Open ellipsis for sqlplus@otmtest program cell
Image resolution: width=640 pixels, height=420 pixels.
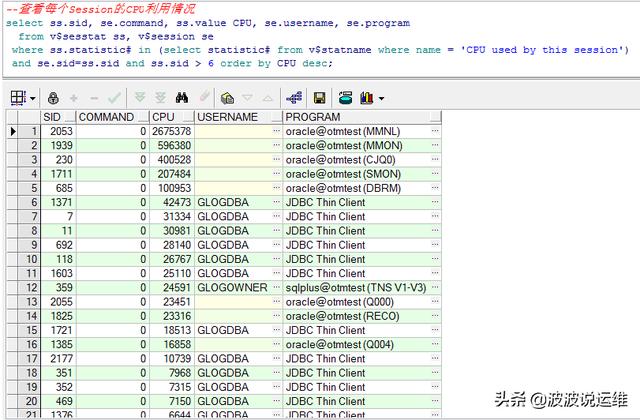(435, 288)
